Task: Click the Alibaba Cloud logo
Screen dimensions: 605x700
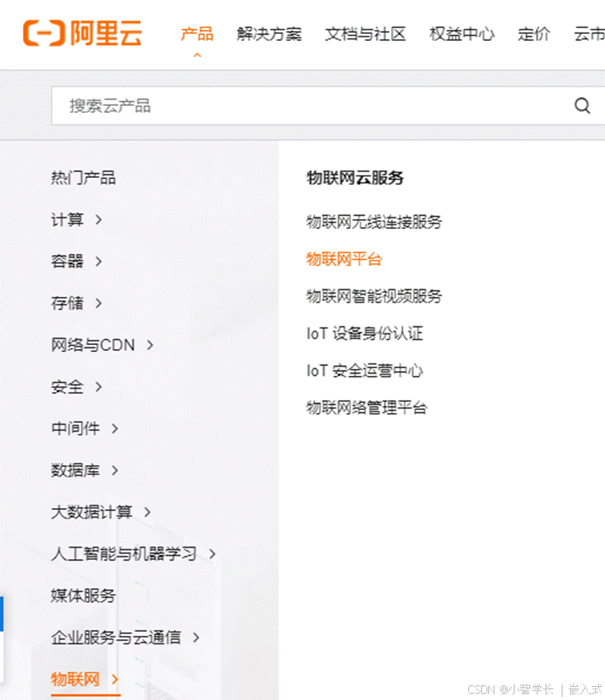Action: pos(83,33)
